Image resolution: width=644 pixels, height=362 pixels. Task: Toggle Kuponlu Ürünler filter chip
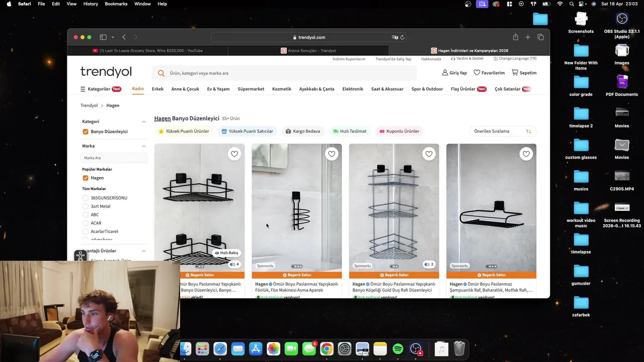[x=399, y=131]
